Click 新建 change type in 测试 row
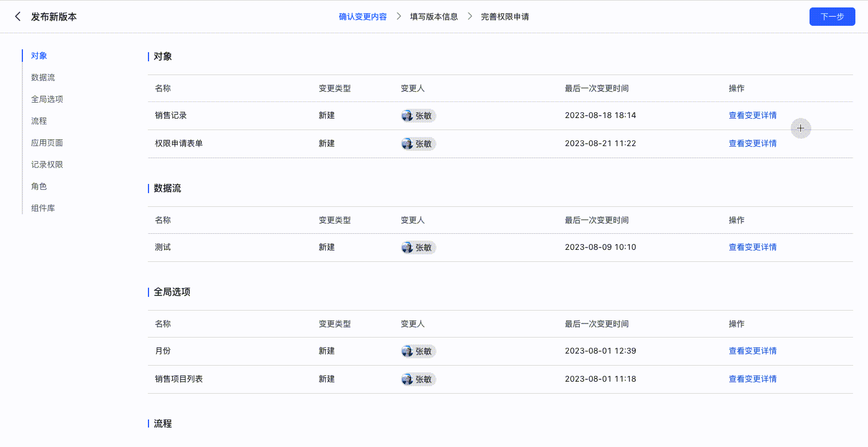This screenshot has width=868, height=447. 327,247
